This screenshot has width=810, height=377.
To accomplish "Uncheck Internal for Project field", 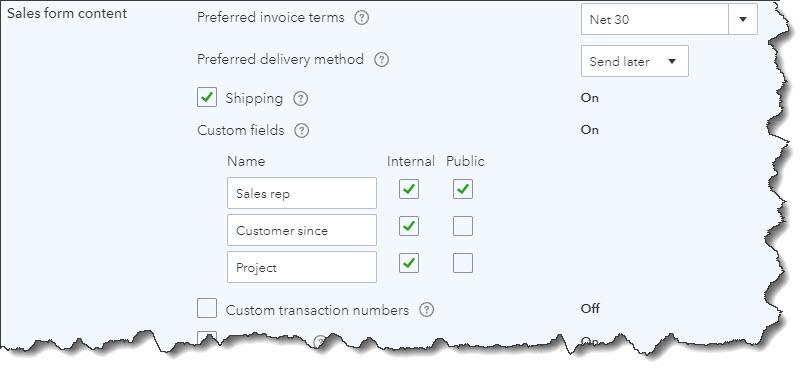I will (409, 263).
